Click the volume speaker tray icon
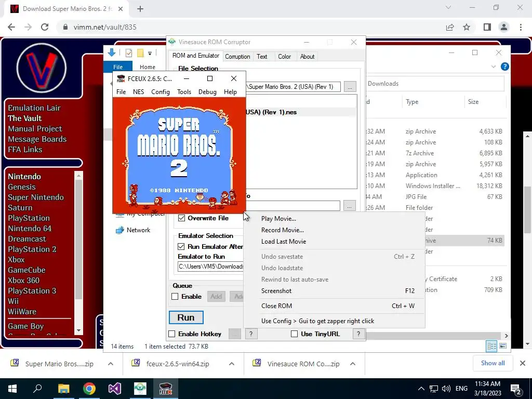This screenshot has height=399, width=532. (x=446, y=389)
